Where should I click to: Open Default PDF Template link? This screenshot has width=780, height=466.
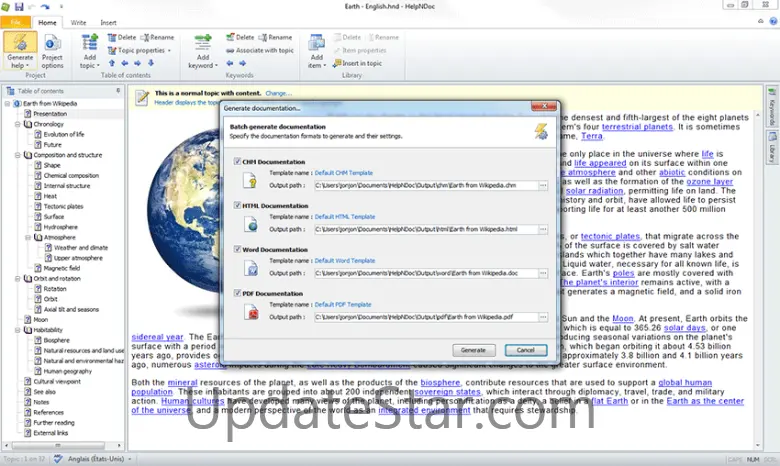[343, 304]
